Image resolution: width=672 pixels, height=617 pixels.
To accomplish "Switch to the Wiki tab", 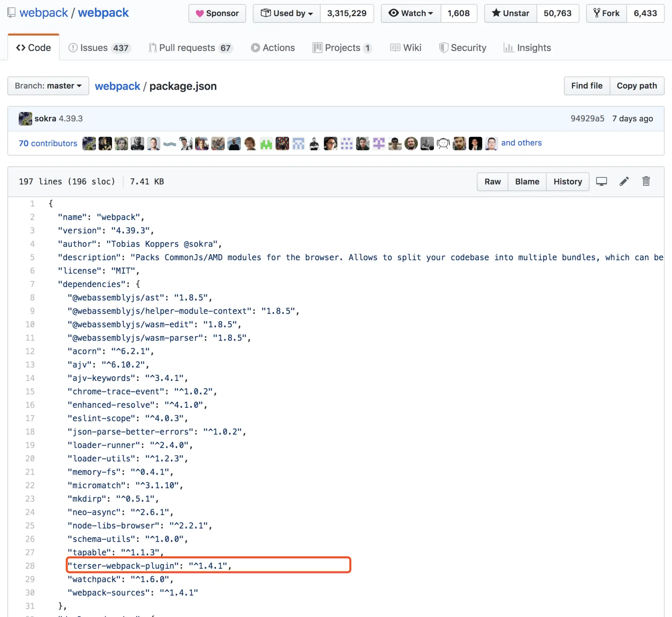I will [x=406, y=48].
